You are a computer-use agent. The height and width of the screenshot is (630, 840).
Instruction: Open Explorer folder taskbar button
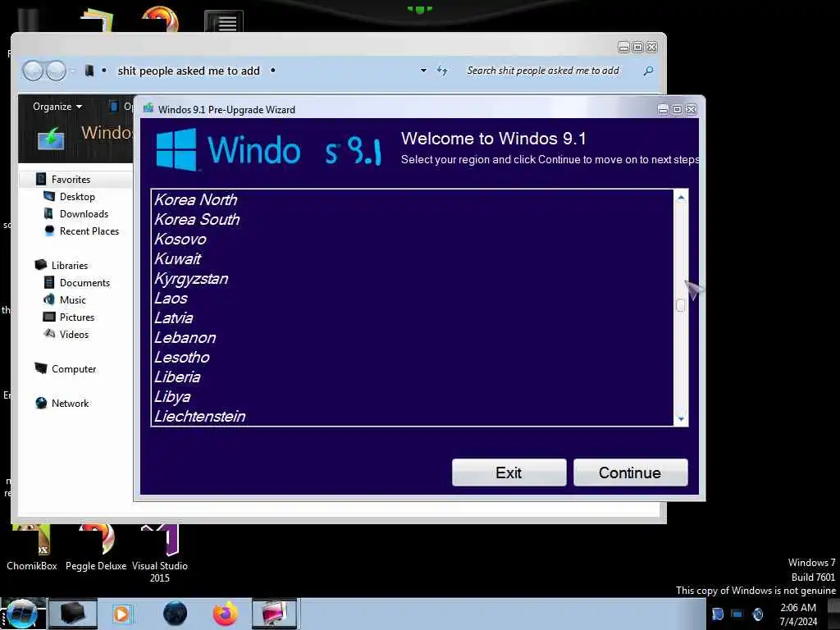[72, 614]
